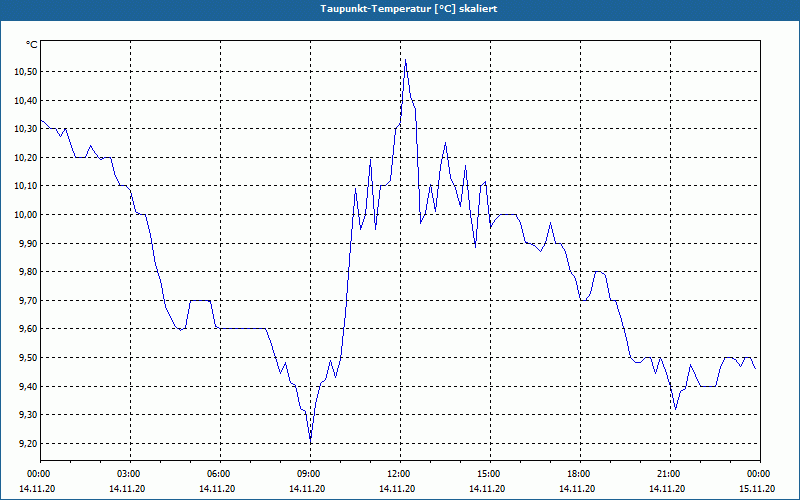The width and height of the screenshot is (800, 500).
Task: Click the curve's highest peak after 12:00
Action: pos(405,61)
